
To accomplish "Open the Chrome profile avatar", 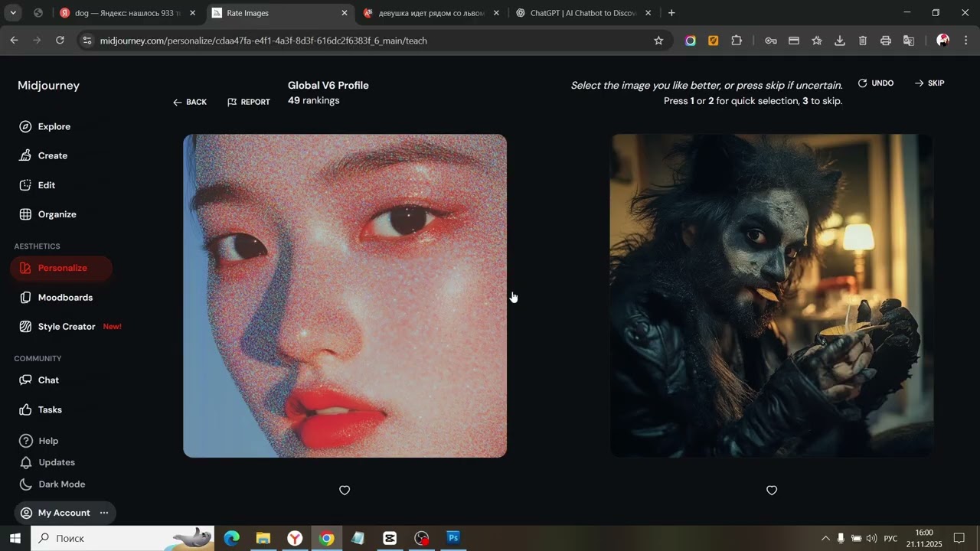I will tap(943, 41).
